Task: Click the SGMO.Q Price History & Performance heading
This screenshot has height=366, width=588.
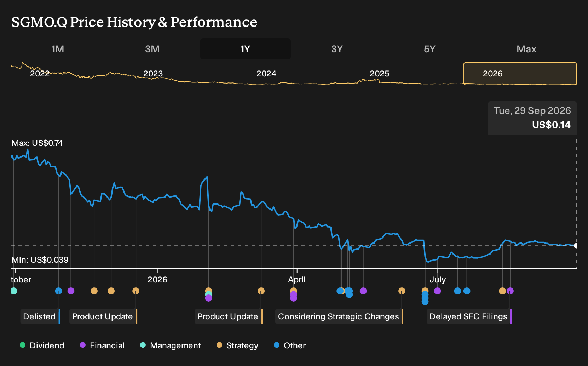Action: point(134,22)
